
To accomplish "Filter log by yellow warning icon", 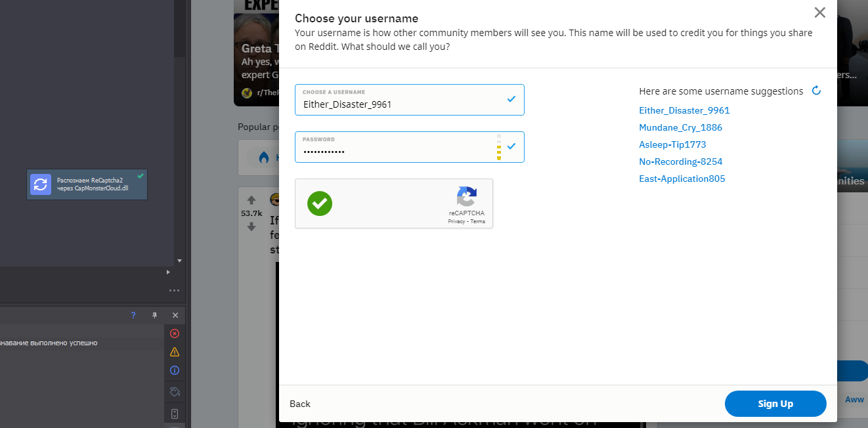I will pos(175,352).
